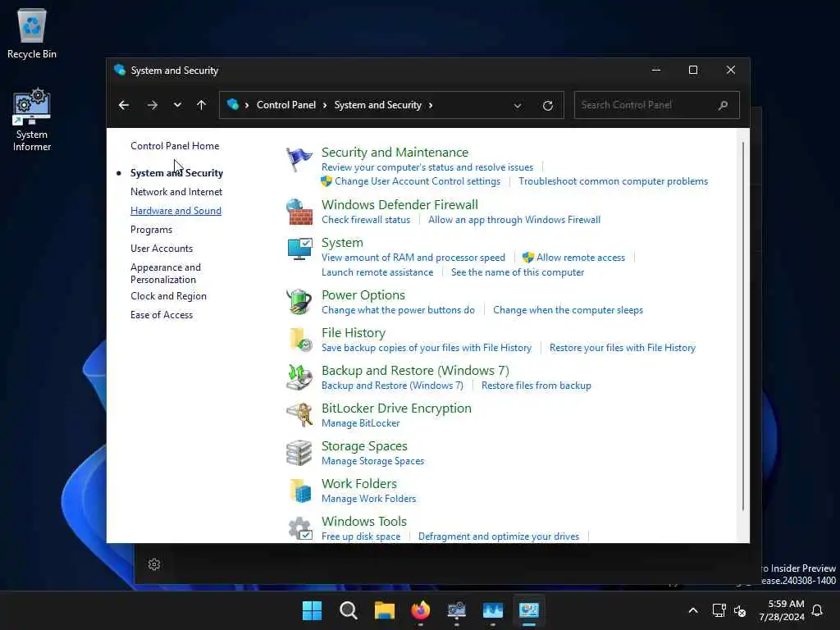Click Control Panel icon in address bar
The image size is (840, 630).
click(x=232, y=104)
